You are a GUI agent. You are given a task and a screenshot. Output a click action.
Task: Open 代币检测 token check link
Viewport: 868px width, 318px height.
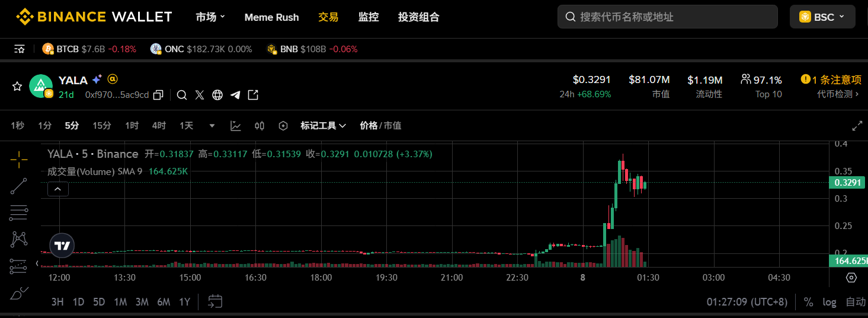pyautogui.click(x=838, y=94)
